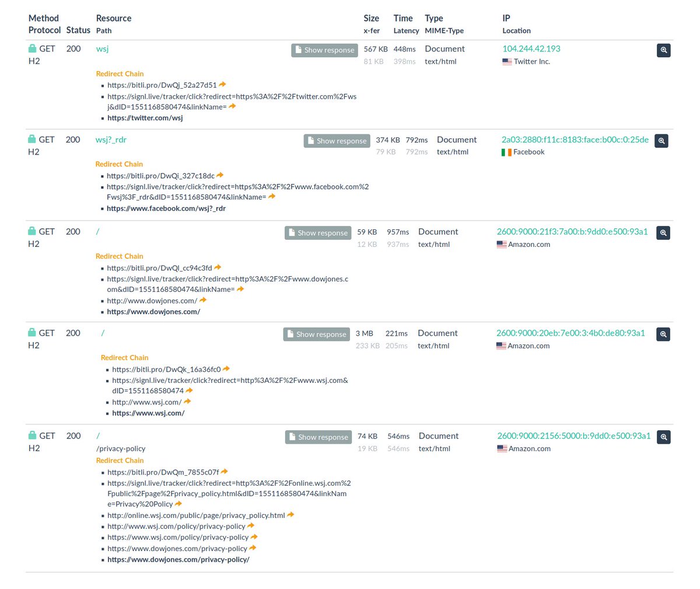The width and height of the screenshot is (700, 589).
Task: Click the Status column header
Action: click(78, 30)
